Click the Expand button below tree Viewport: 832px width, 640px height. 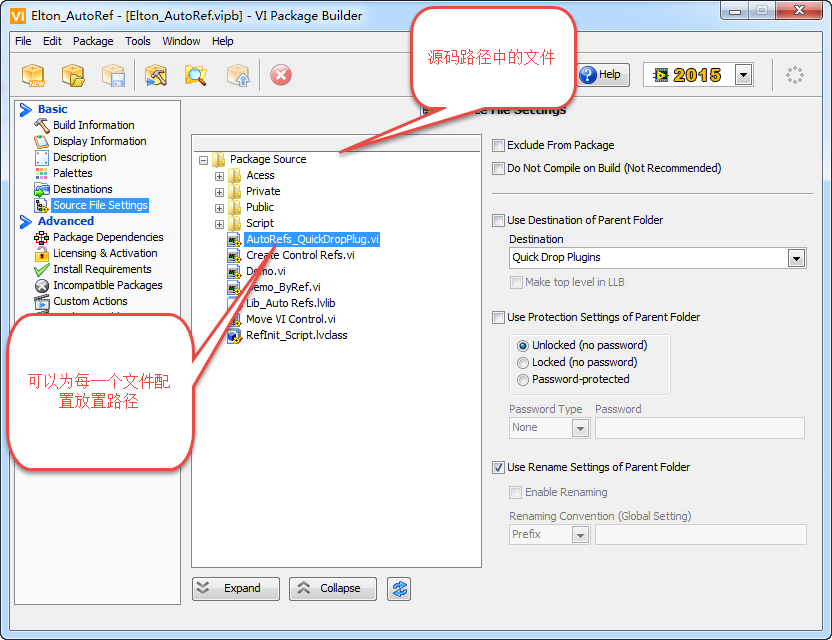click(x=236, y=589)
